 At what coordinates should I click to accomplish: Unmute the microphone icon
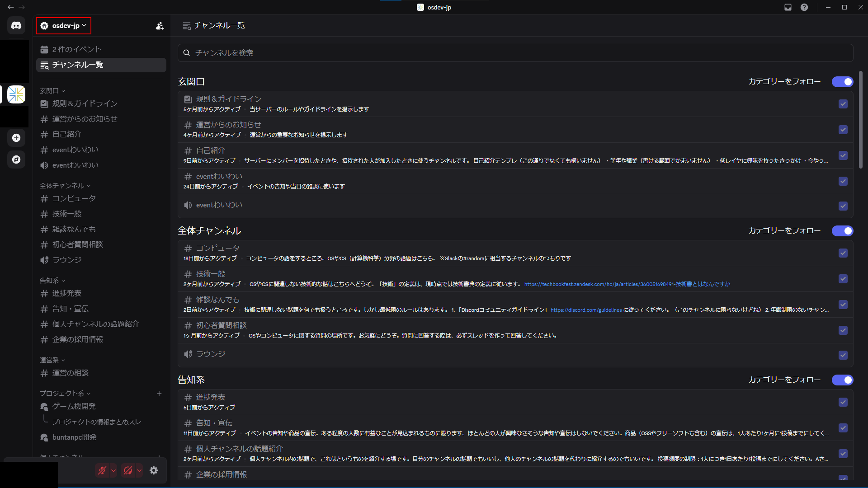[102, 470]
